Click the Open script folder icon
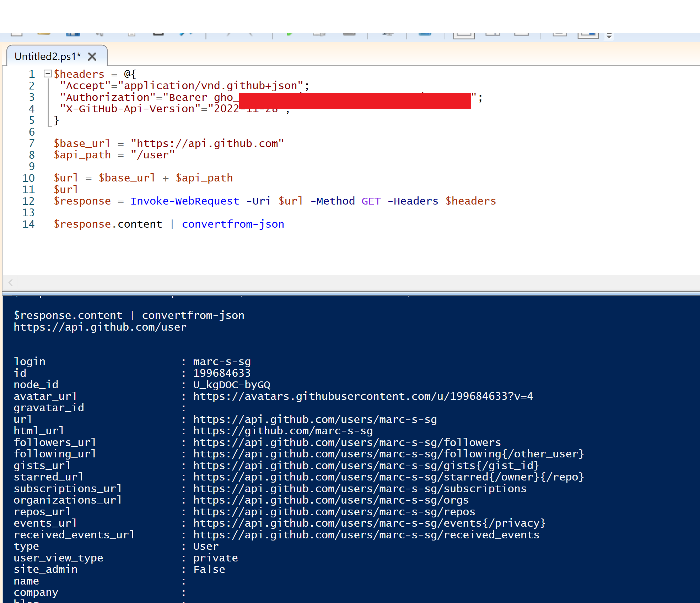The image size is (700, 603). (x=44, y=34)
